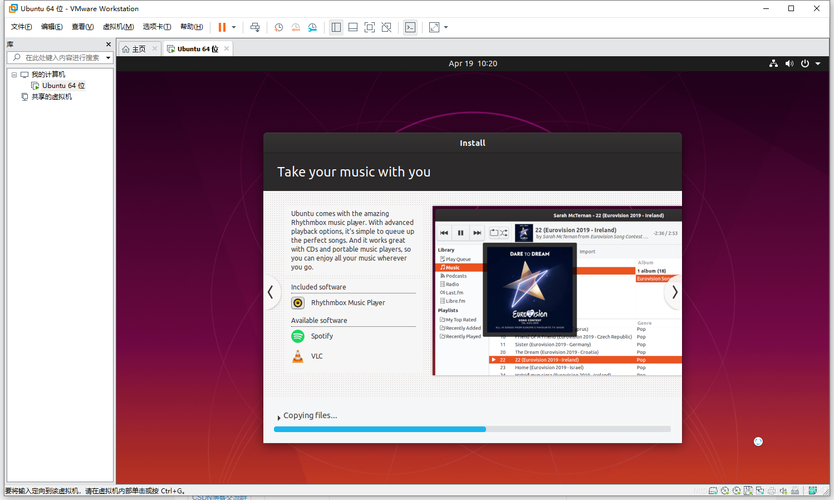Click the status bar hint about Ctrl+G
The width and height of the screenshot is (834, 500).
(x=95, y=490)
